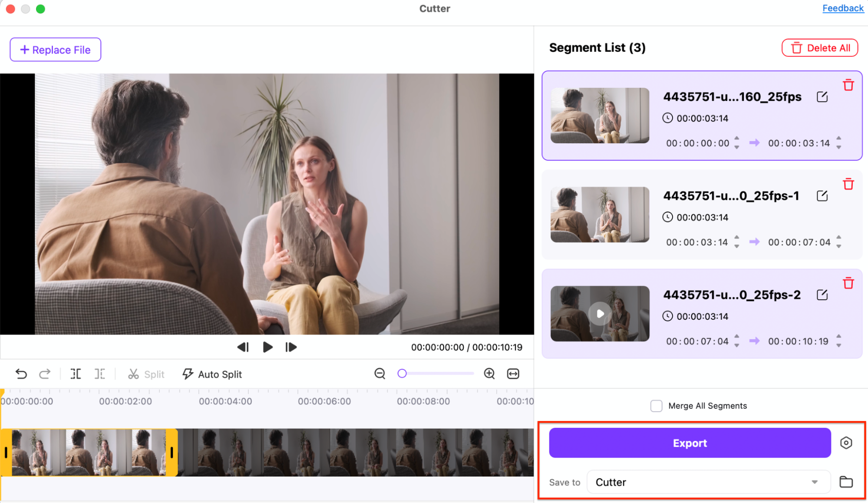
Task: Click the undo arrow icon
Action: [21, 374]
